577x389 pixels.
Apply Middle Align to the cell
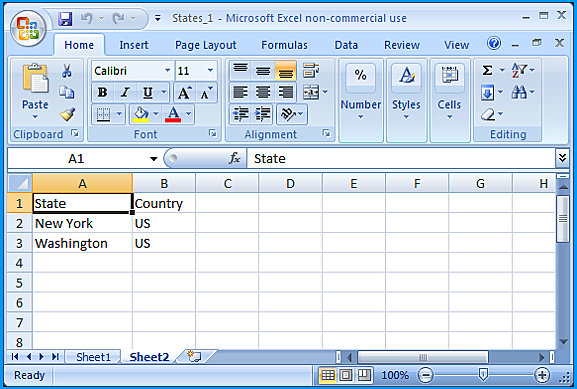(x=263, y=70)
